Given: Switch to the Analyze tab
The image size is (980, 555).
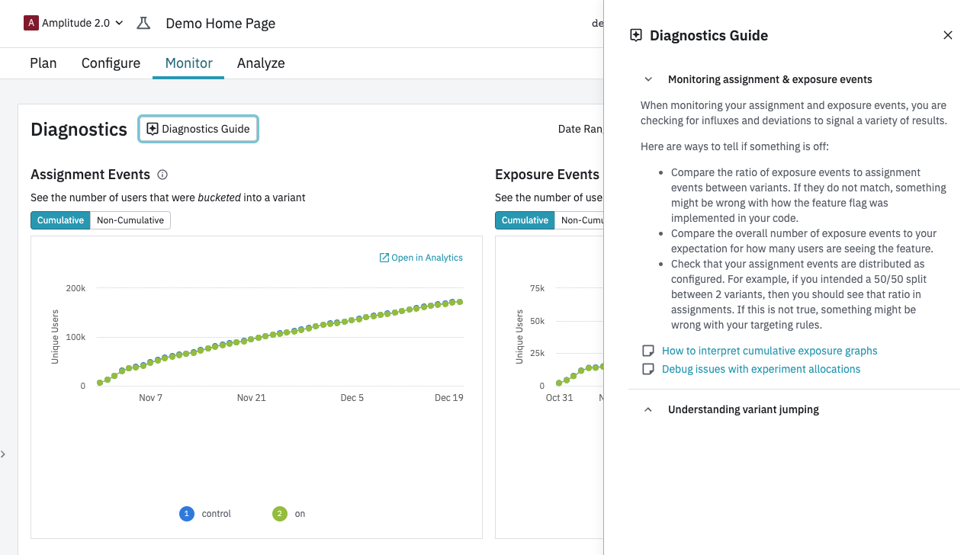Looking at the screenshot, I should 261,63.
